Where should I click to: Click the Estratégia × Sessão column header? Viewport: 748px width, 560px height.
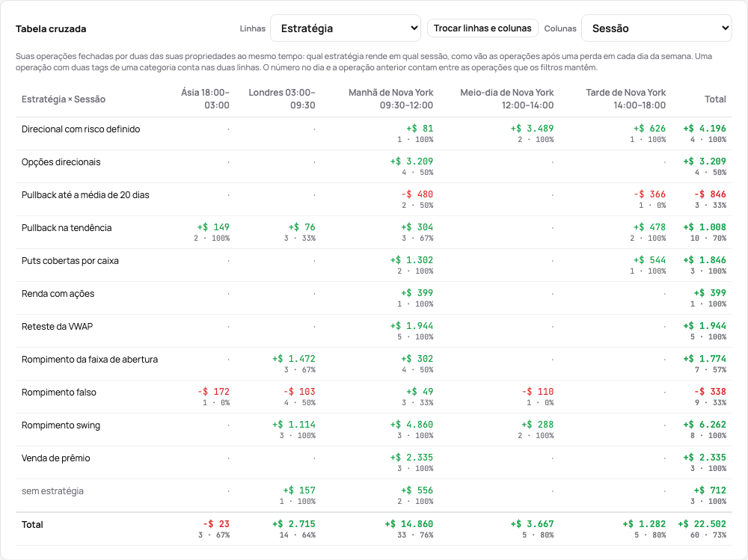click(64, 99)
